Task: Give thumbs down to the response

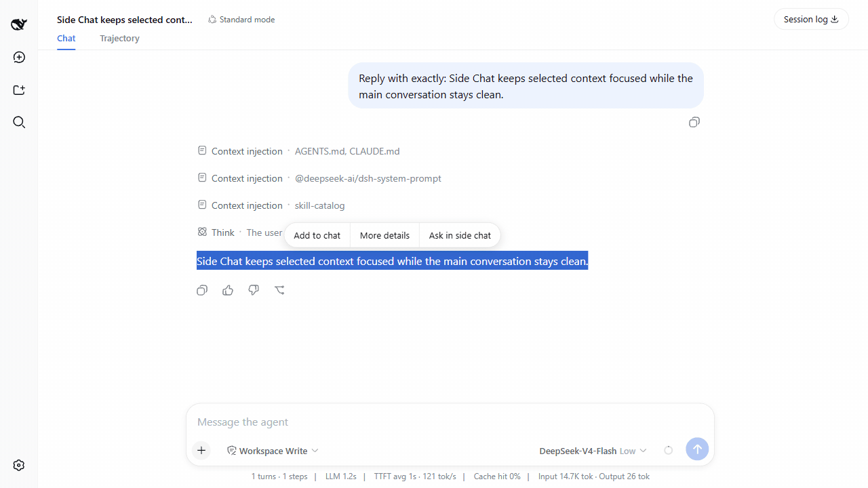Action: (254, 290)
